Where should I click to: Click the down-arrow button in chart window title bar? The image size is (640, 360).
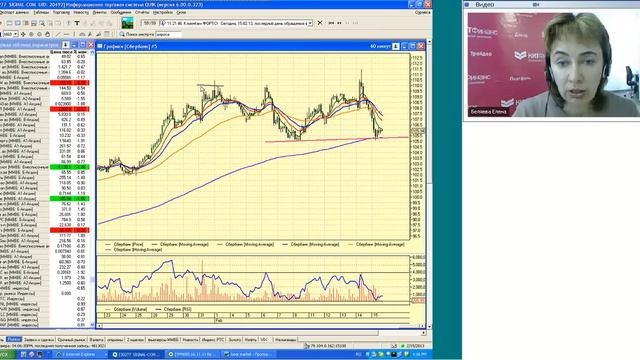pyautogui.click(x=396, y=47)
